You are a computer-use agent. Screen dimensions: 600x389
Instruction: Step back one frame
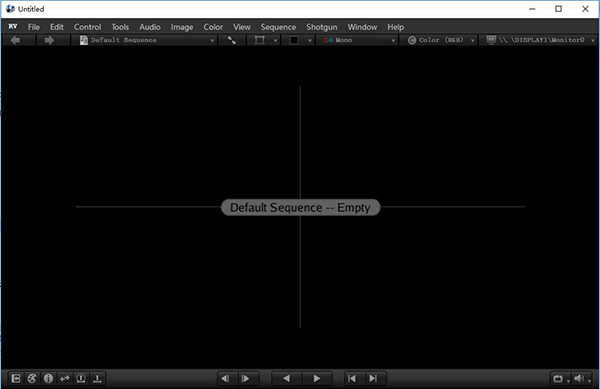[x=226, y=379]
